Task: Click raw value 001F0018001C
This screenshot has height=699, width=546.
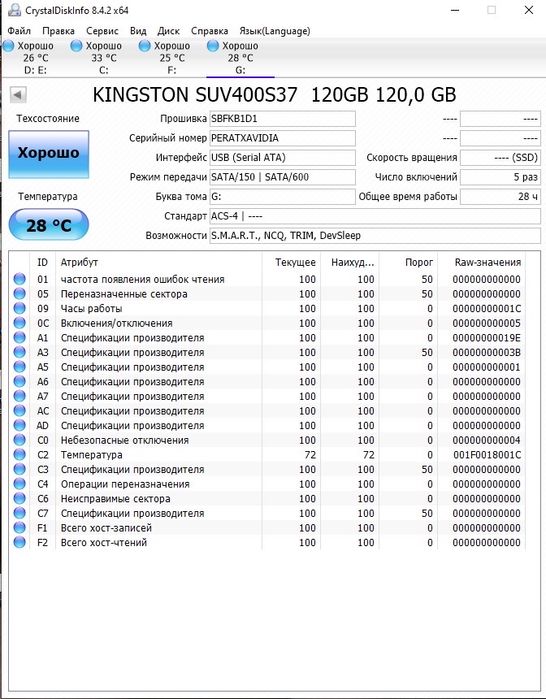Action: click(x=486, y=455)
